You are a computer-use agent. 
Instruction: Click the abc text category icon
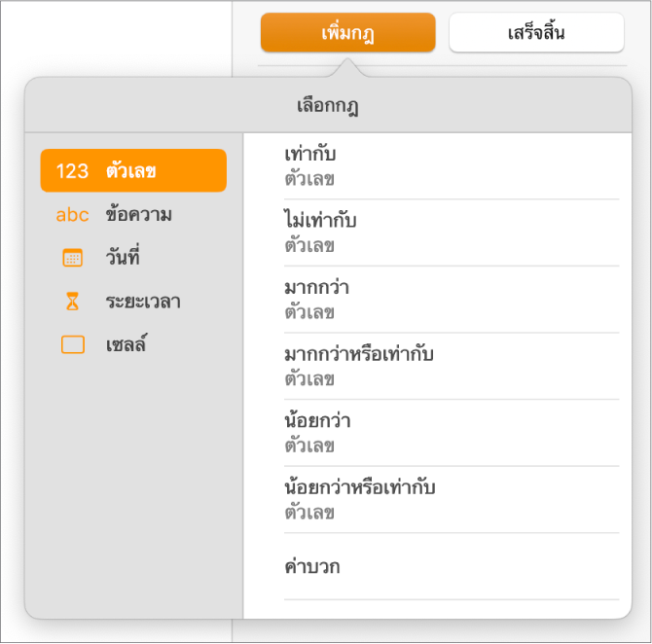[73, 215]
